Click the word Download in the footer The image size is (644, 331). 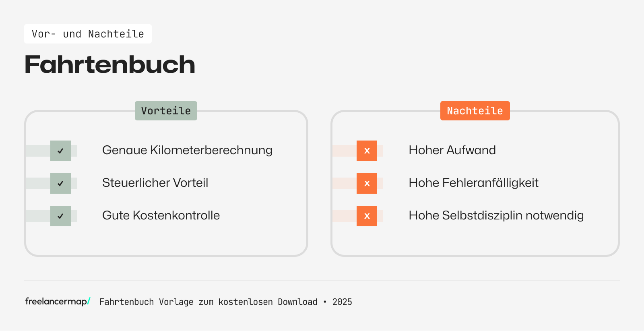click(x=297, y=302)
